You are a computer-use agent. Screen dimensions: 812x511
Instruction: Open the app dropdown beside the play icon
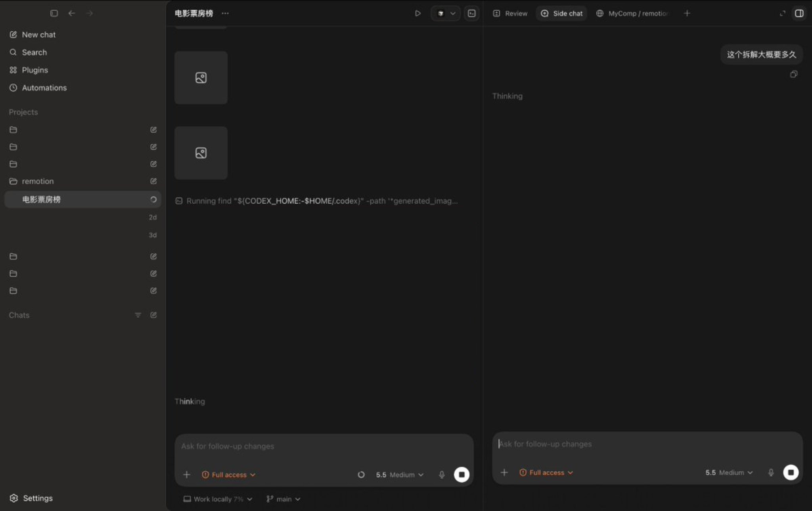446,13
